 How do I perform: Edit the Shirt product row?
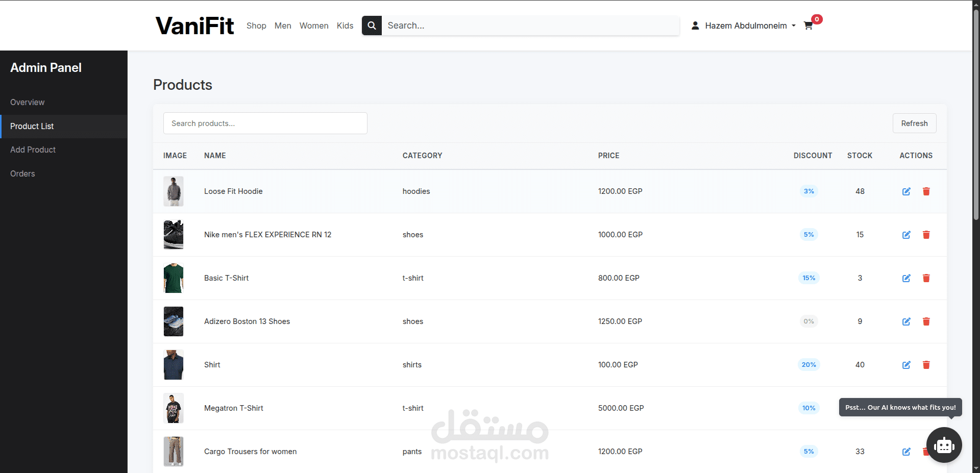906,365
